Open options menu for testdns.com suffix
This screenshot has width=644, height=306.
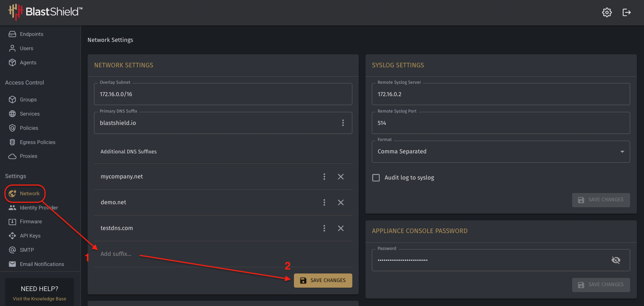click(x=324, y=228)
